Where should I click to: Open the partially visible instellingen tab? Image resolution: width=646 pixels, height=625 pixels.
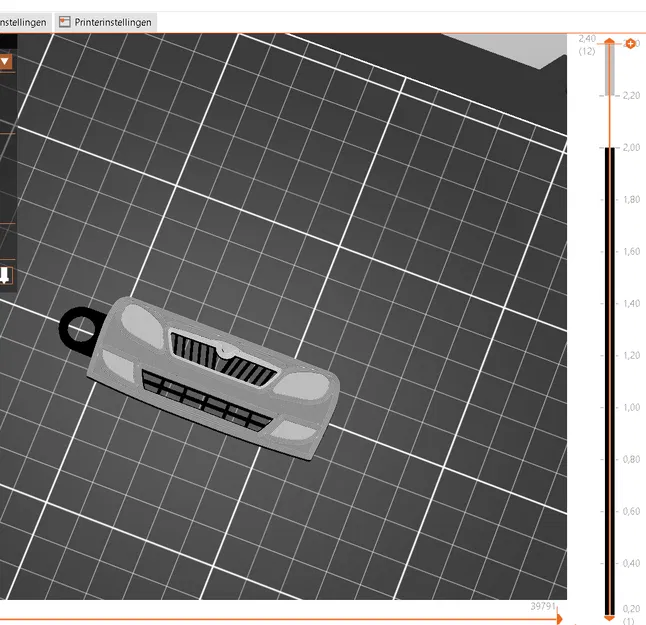click(25, 22)
